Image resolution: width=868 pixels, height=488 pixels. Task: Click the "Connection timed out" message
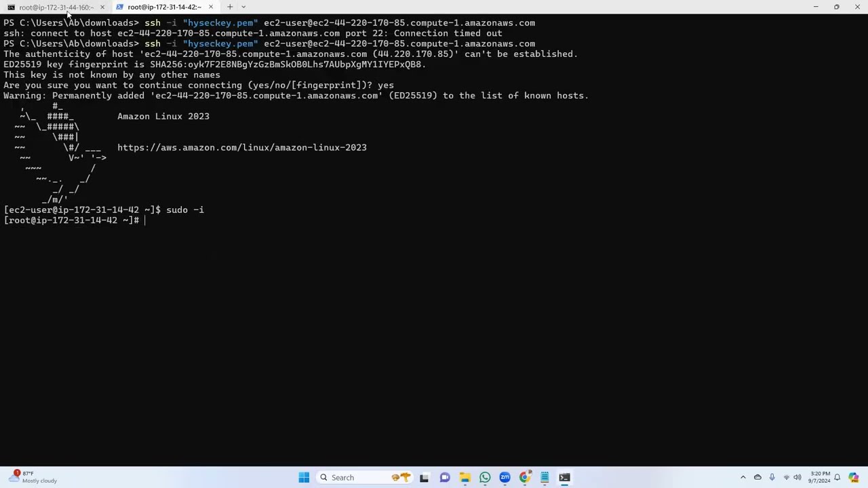click(448, 33)
